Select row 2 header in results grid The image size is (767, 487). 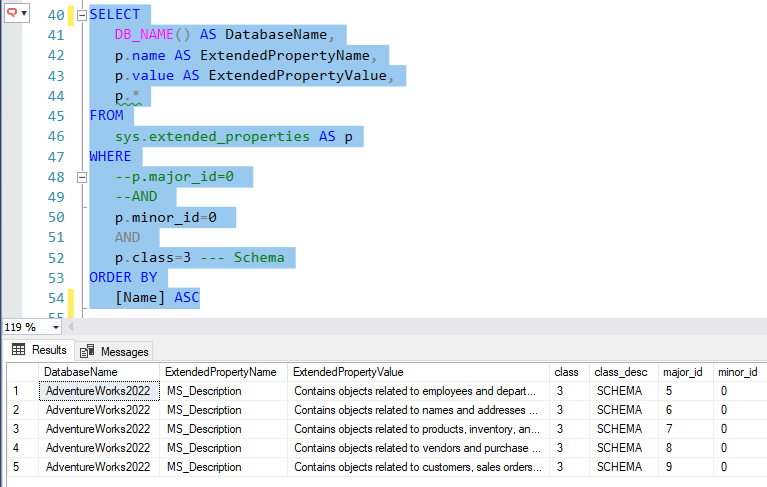[x=23, y=410]
